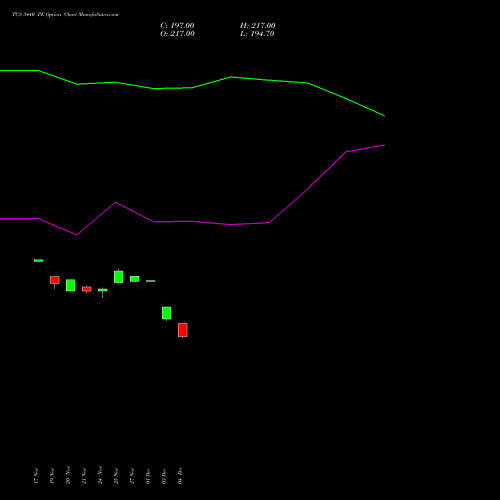Click the '24 Nov' date axis label
Image resolution: width=500 pixels, height=500 pixels.
pos(100,475)
